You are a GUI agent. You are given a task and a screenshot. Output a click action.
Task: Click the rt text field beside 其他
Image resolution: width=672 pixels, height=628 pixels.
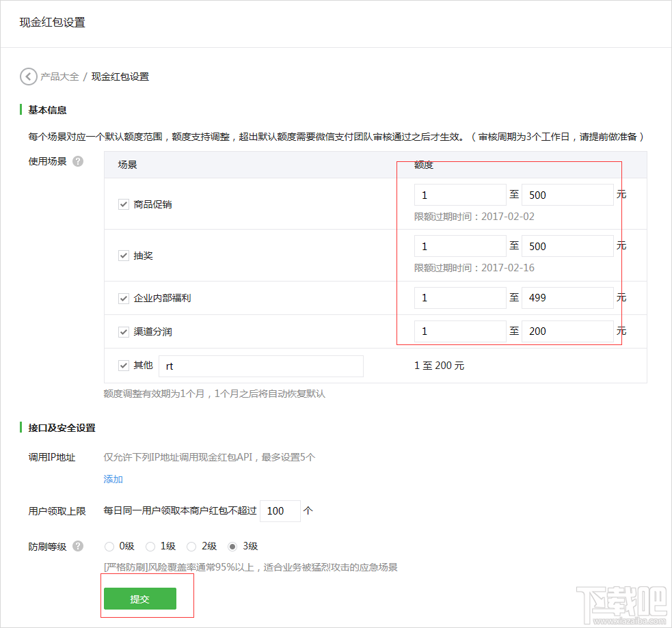(260, 366)
